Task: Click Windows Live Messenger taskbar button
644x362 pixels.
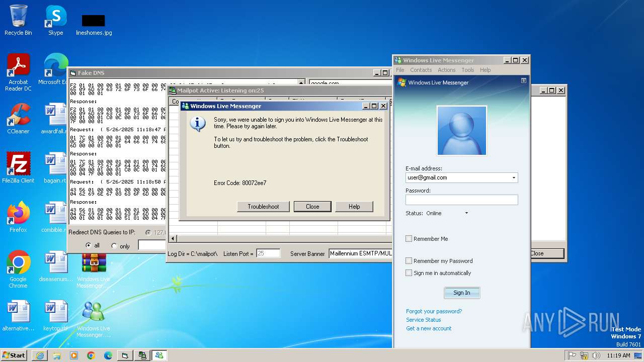Action: click(159, 355)
